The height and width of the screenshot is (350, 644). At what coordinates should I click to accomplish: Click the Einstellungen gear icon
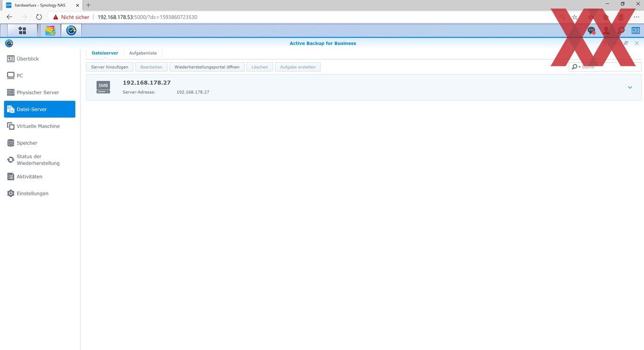pos(10,193)
